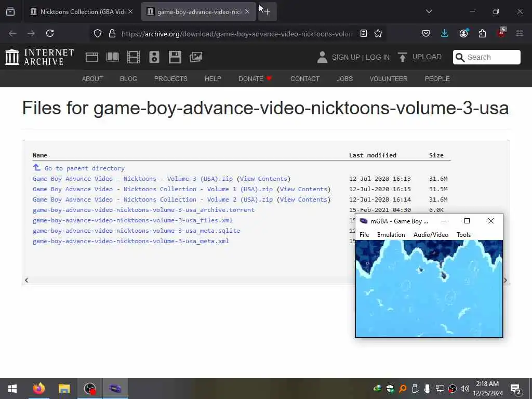Download Nicktoons - Volume 3 (USA).zip
The width and height of the screenshot is (532, 399).
pos(132,179)
